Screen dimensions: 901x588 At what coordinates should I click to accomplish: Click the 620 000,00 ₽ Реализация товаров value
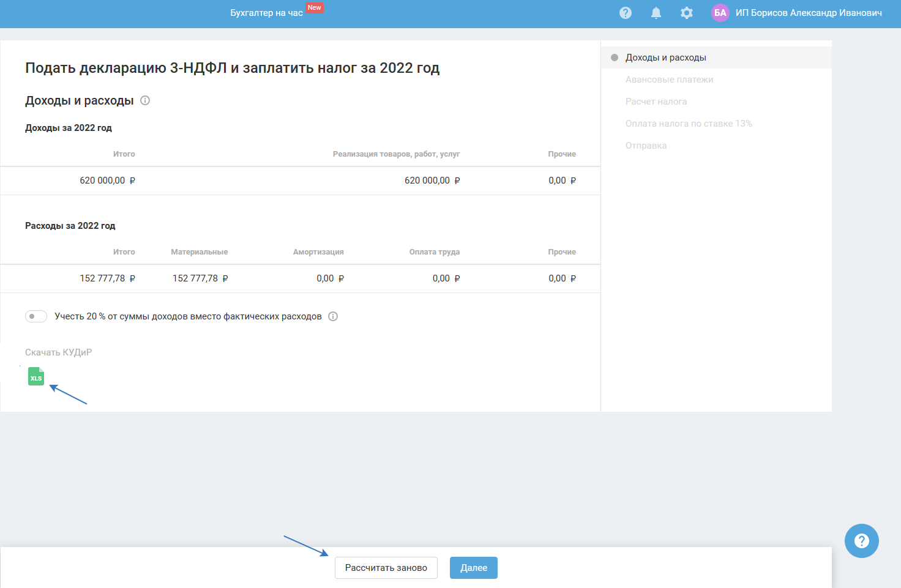432,180
